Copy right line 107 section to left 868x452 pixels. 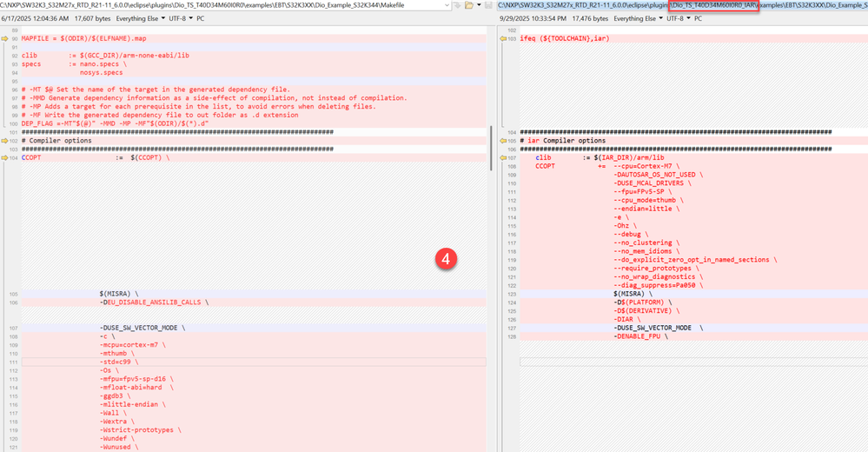tap(503, 158)
